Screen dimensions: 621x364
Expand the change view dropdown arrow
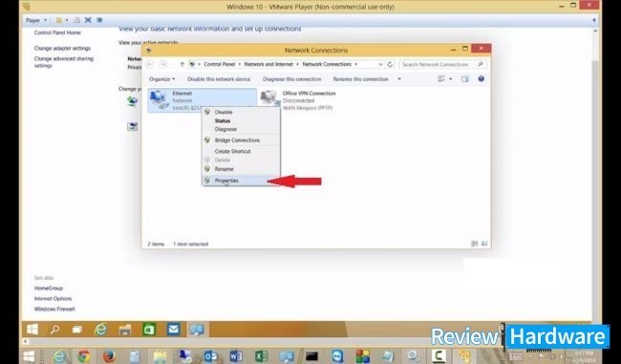(450, 79)
